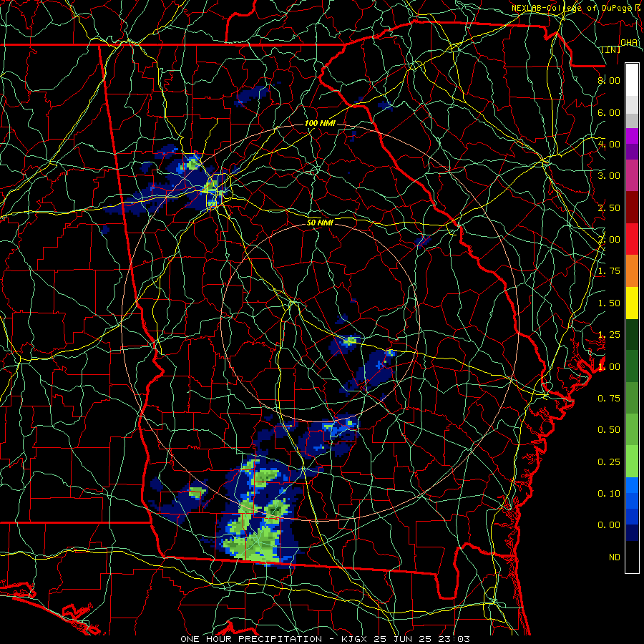Click the ONE HOUR PRECIPITATION title text
This screenshot has width=644, height=644.
pos(251,639)
